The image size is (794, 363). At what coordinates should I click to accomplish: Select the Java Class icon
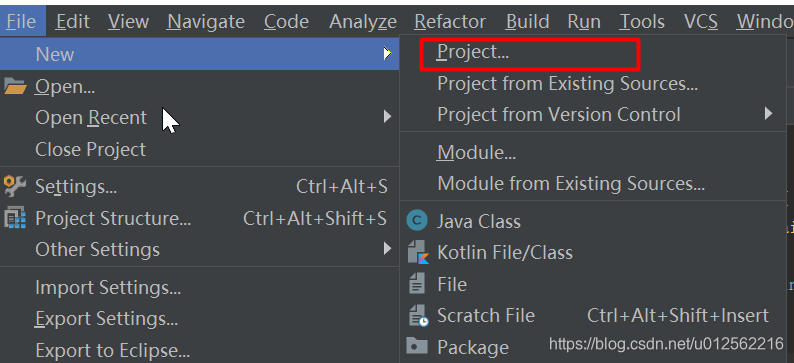(417, 221)
